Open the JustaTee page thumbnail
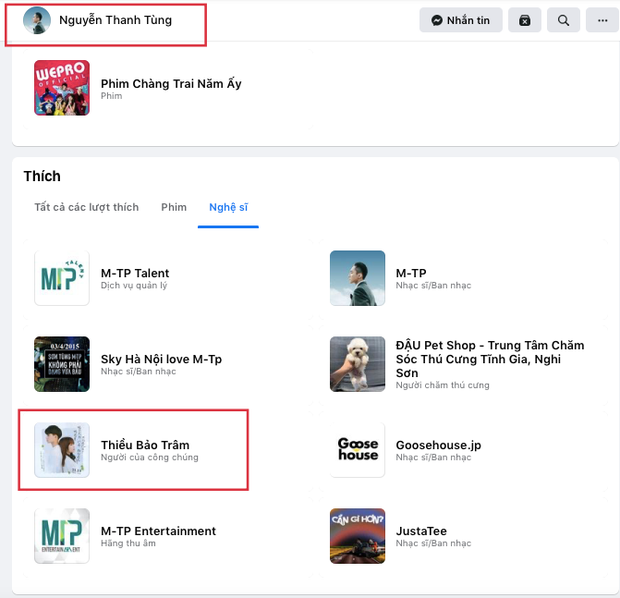This screenshot has width=620, height=598. [x=357, y=536]
